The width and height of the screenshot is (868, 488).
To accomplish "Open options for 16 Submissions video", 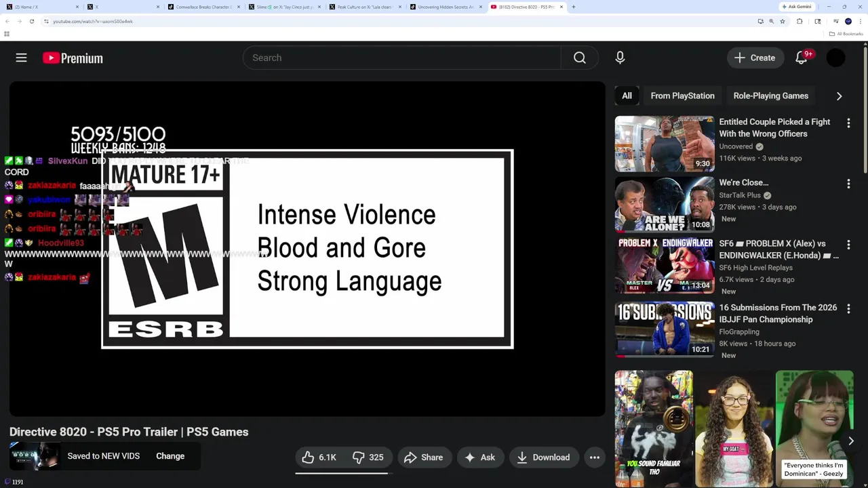I will tap(848, 308).
